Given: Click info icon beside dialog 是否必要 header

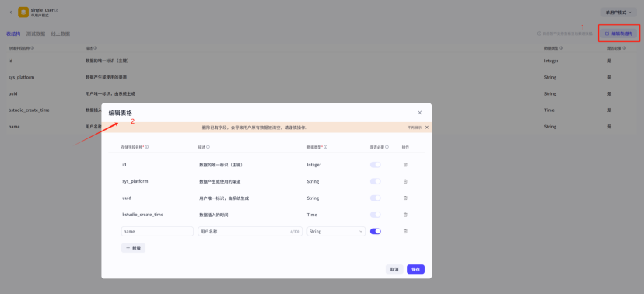Looking at the screenshot, I should click(387, 146).
